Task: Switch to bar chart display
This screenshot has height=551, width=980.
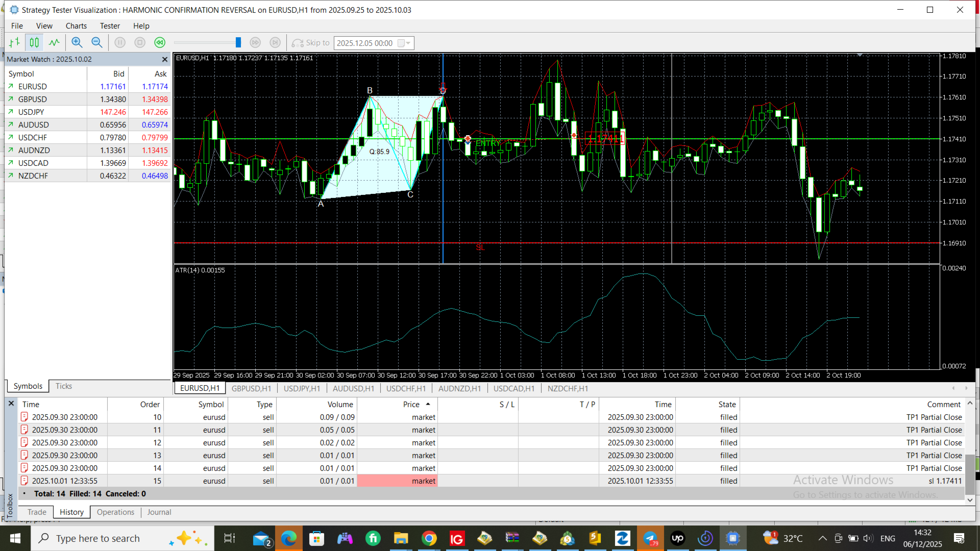Action: pyautogui.click(x=15, y=43)
